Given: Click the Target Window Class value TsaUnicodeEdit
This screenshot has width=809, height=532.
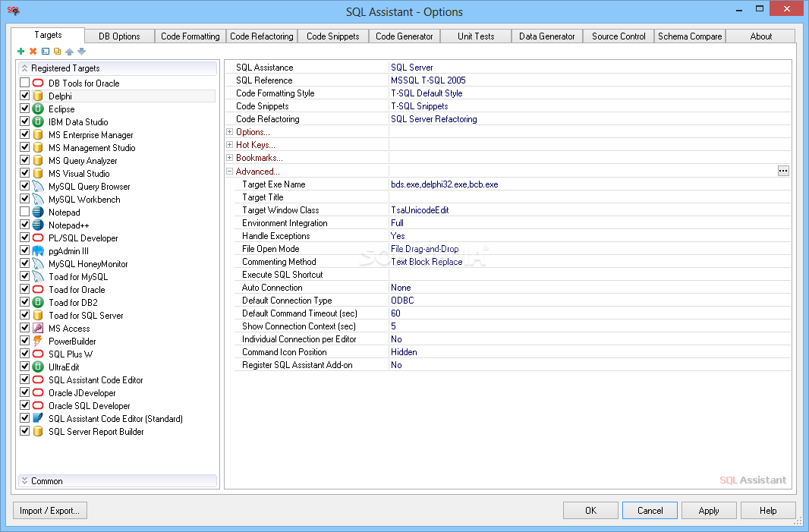Looking at the screenshot, I should [x=420, y=210].
